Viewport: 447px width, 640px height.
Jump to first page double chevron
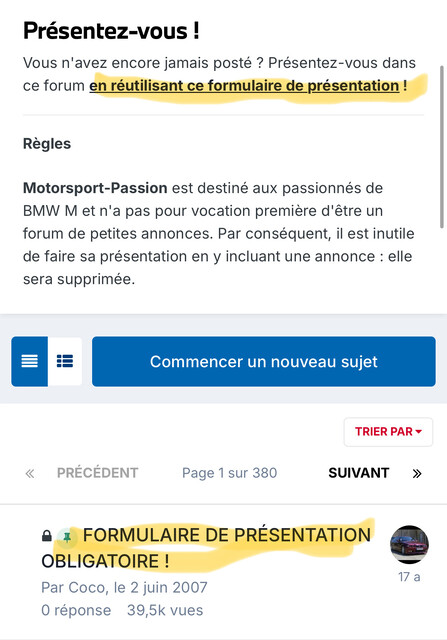30,473
